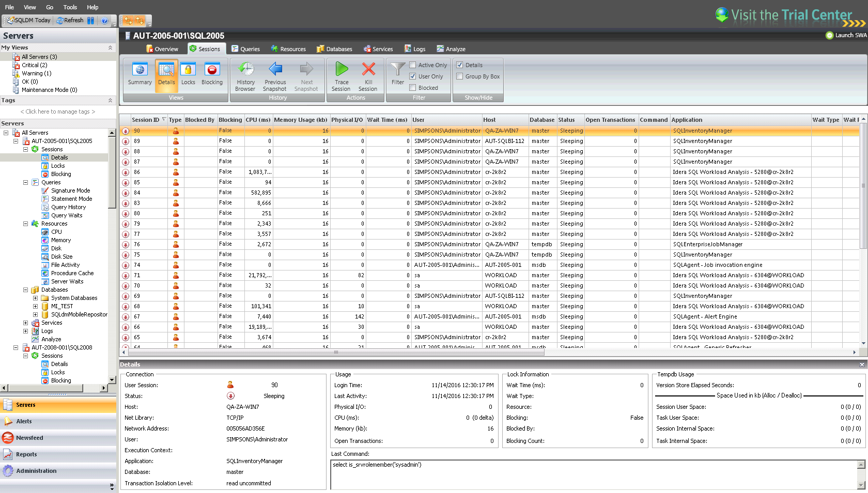
Task: Click the manage tags link
Action: click(x=57, y=112)
